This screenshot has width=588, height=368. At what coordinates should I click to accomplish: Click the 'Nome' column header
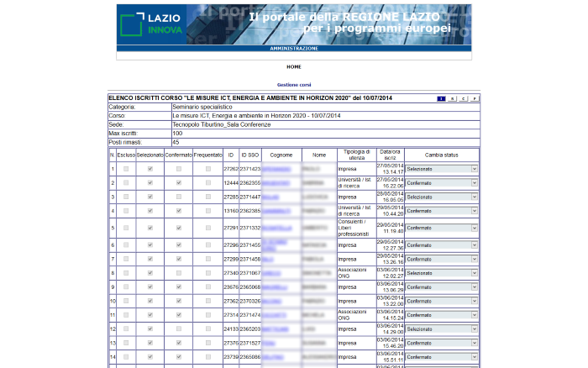point(319,155)
